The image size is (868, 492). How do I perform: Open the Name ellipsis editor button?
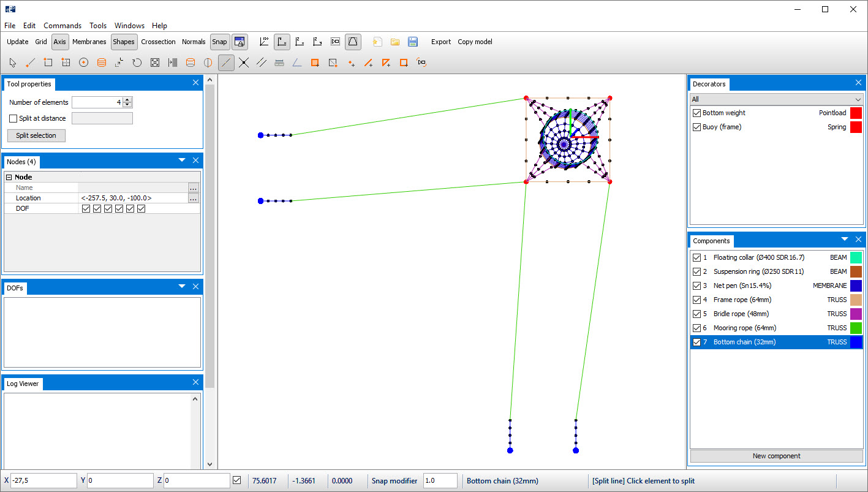[x=194, y=187]
